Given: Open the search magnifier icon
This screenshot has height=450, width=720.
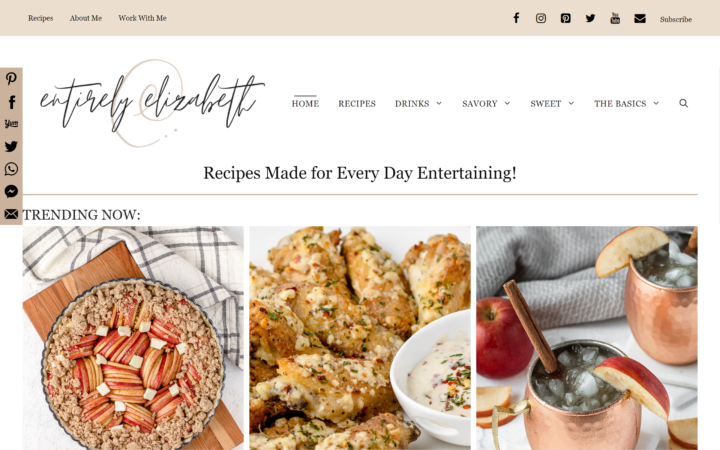Looking at the screenshot, I should coord(684,103).
